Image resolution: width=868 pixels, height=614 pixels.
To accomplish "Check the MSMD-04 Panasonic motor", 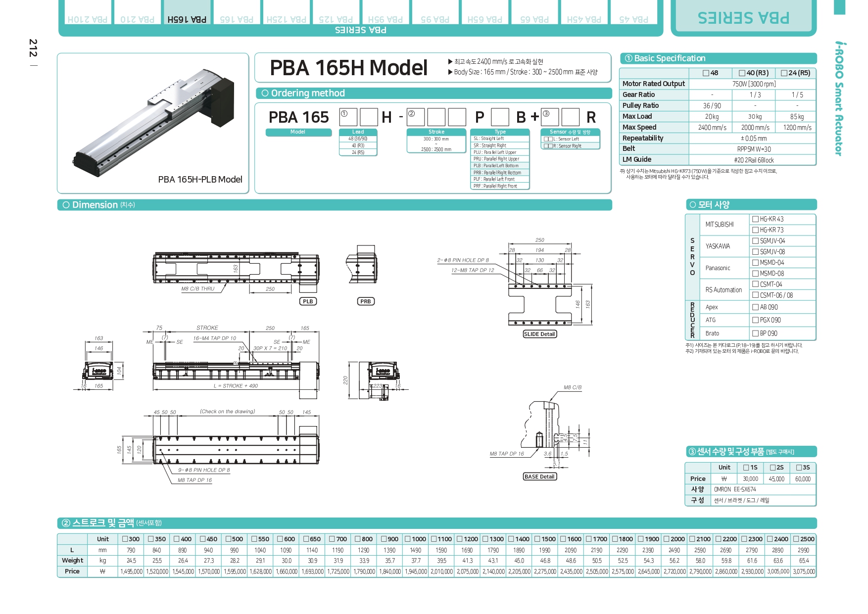I will click(x=755, y=263).
